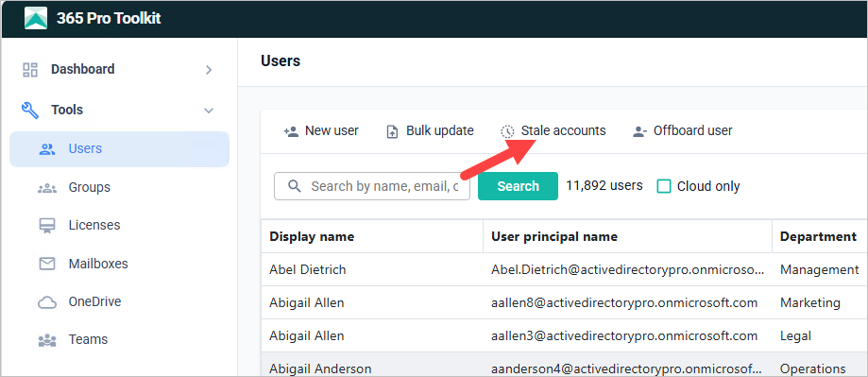Click the OneDrive cloud icon
Screen dimensions: 868x377
point(47,302)
